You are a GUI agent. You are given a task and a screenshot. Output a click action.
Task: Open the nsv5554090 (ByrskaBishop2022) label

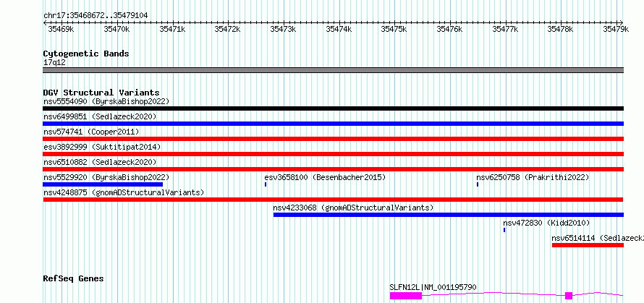pos(106,101)
